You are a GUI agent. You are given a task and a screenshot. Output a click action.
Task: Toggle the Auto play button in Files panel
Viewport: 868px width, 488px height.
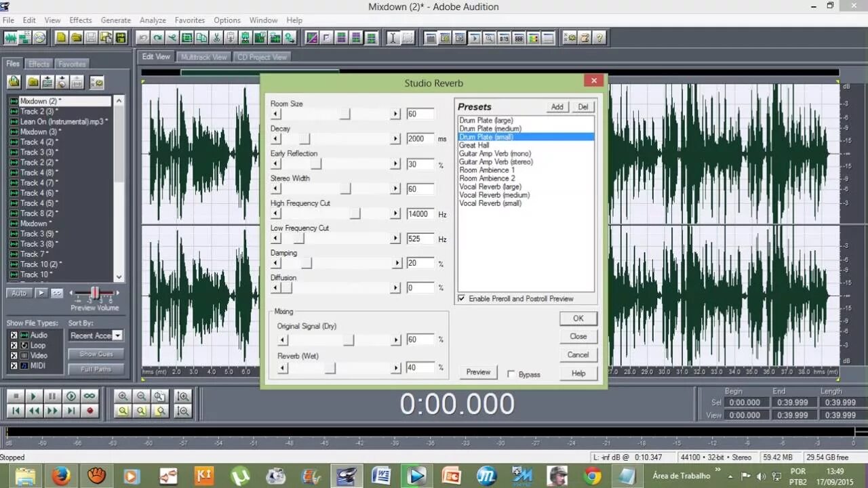click(x=19, y=293)
